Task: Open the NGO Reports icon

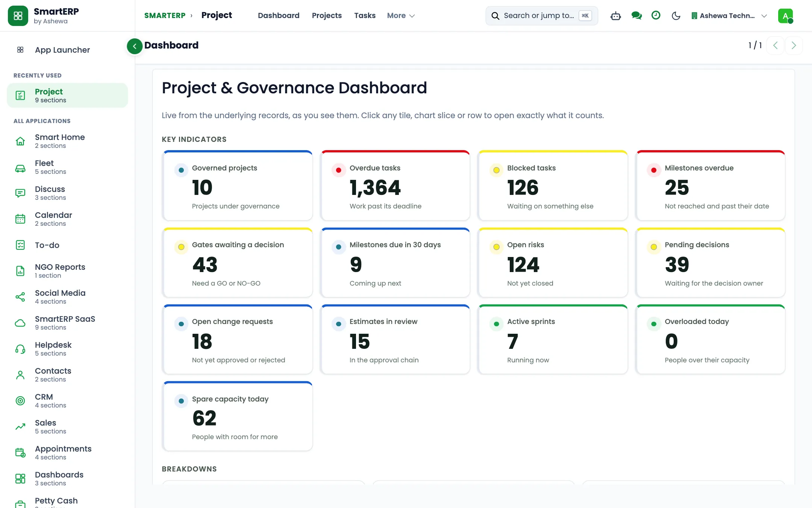Action: point(20,271)
